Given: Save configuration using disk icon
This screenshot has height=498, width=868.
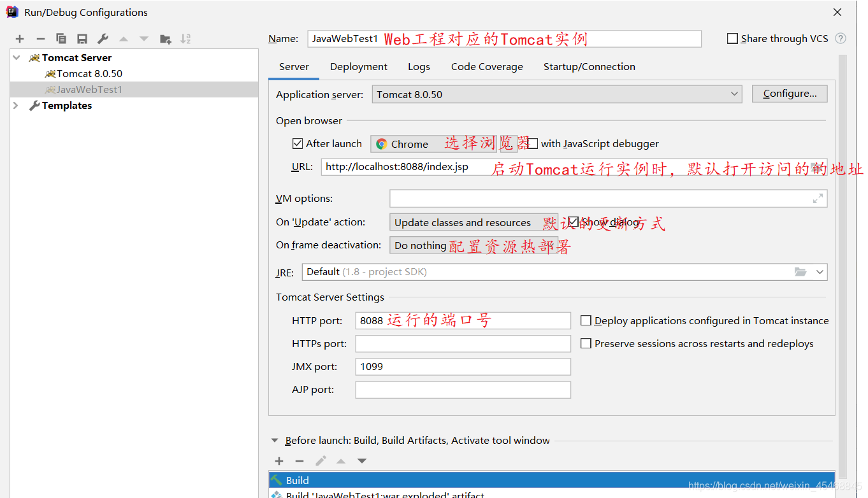Looking at the screenshot, I should tap(82, 39).
